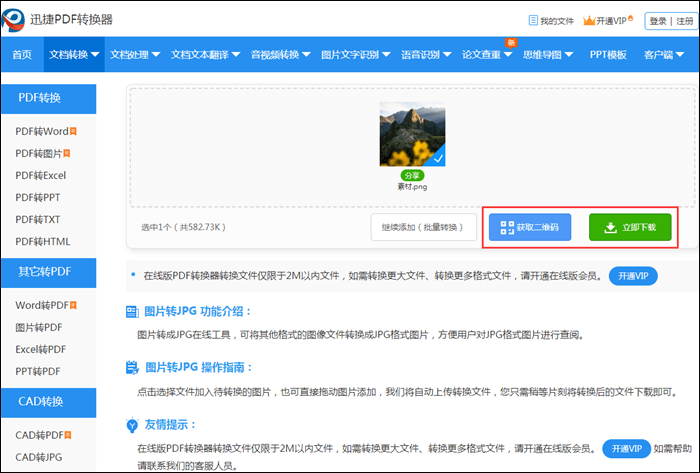Click the 选中1个（共582.73K）text
This screenshot has width=700, height=473.
(183, 227)
